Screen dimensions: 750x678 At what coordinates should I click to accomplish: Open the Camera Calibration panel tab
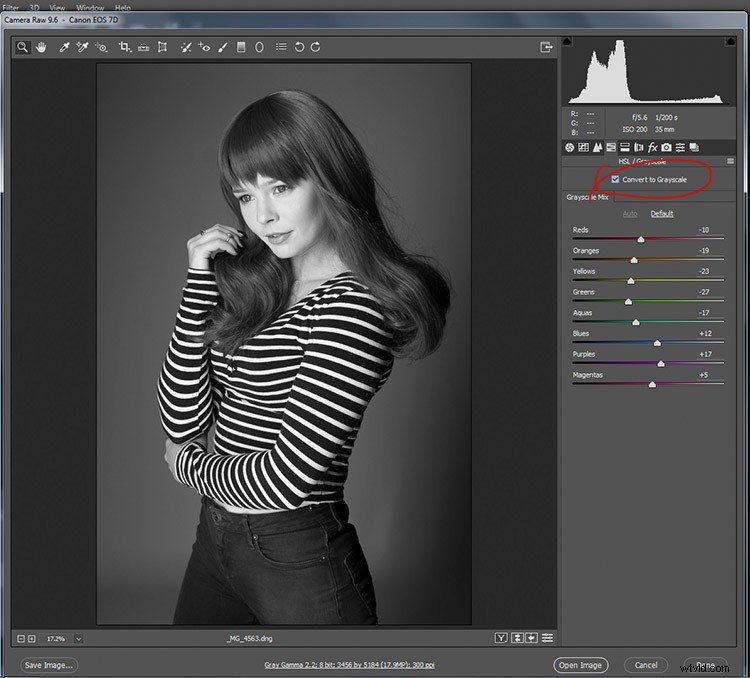tap(666, 147)
